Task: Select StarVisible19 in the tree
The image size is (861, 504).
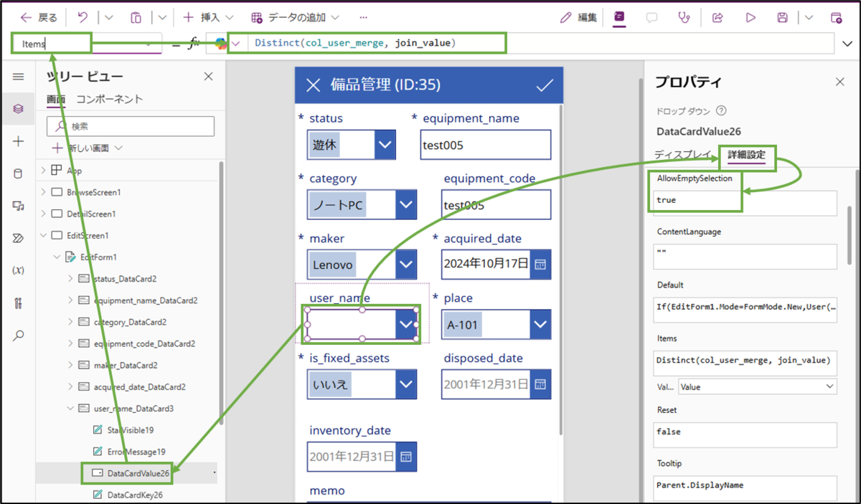Action: [x=131, y=429]
